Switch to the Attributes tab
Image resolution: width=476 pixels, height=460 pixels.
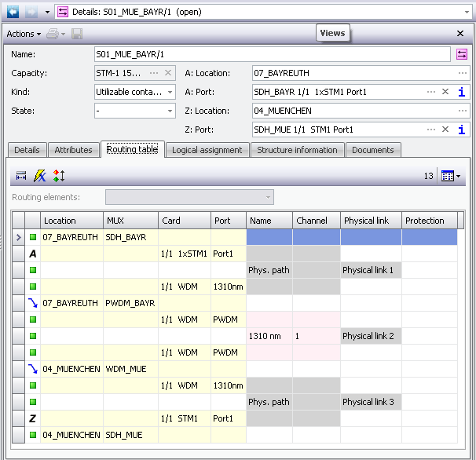click(74, 150)
